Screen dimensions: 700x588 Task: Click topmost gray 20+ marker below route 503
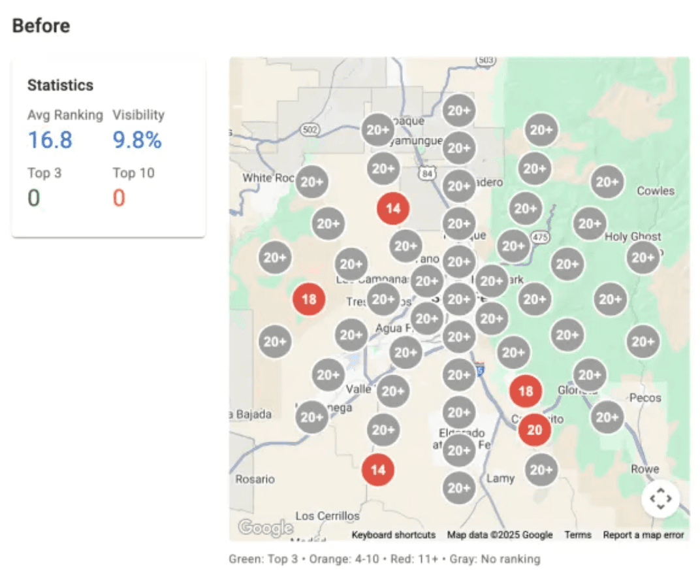tap(459, 110)
